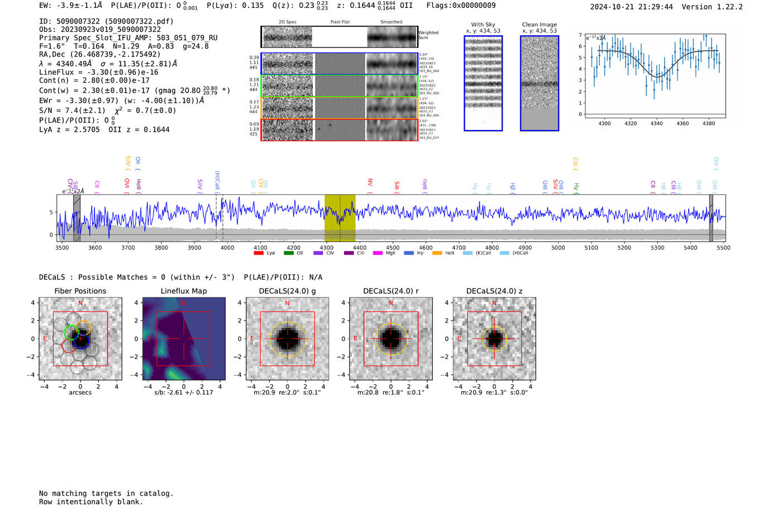Click the gray shaded band near 5460Å
The height and width of the screenshot is (532, 782).
(x=711, y=218)
